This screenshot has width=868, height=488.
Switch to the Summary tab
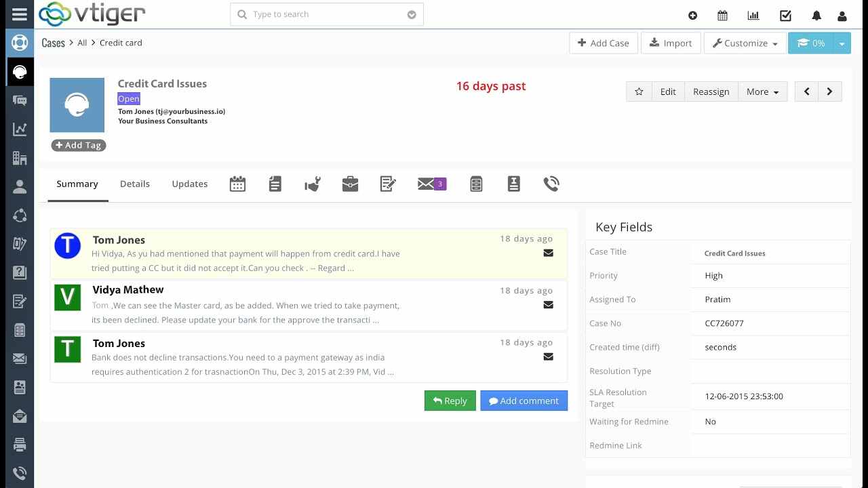(x=77, y=184)
